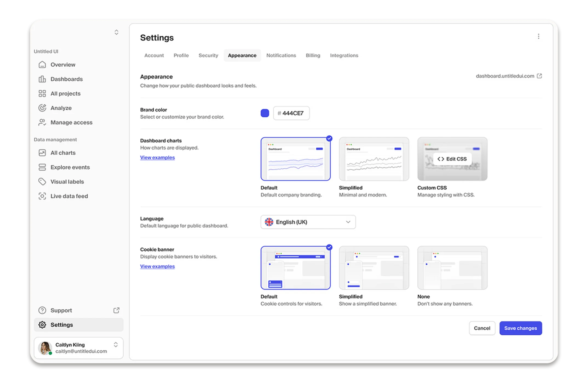
Task: Click the #444CE7 hex code field
Action: coord(291,113)
